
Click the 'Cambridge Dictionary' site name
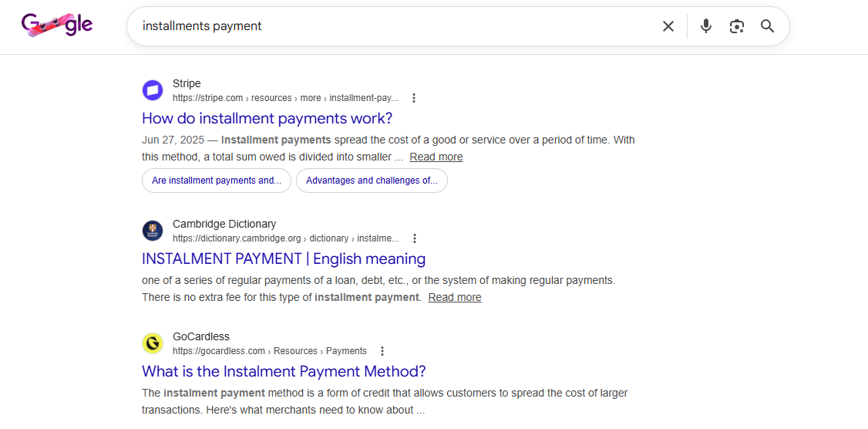[x=224, y=224]
